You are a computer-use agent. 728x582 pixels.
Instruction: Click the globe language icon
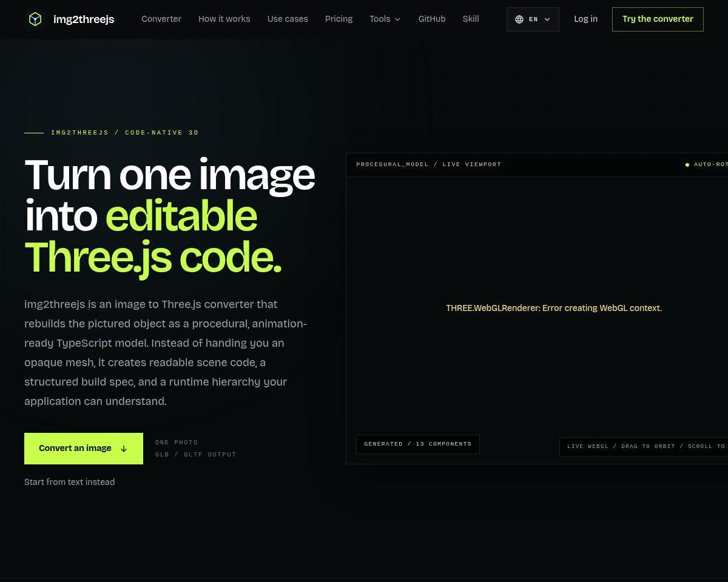point(519,19)
